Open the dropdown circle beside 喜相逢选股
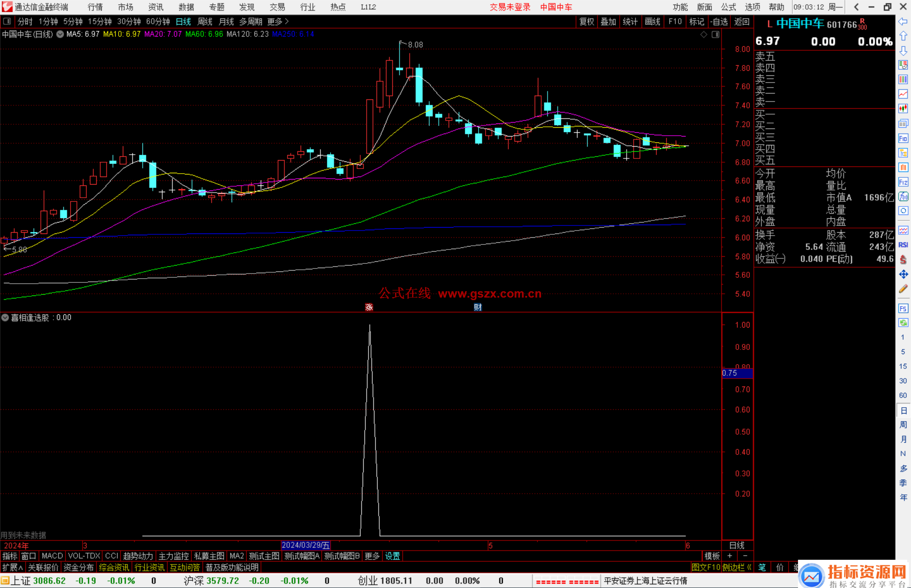The image size is (911, 588). [x=5, y=317]
